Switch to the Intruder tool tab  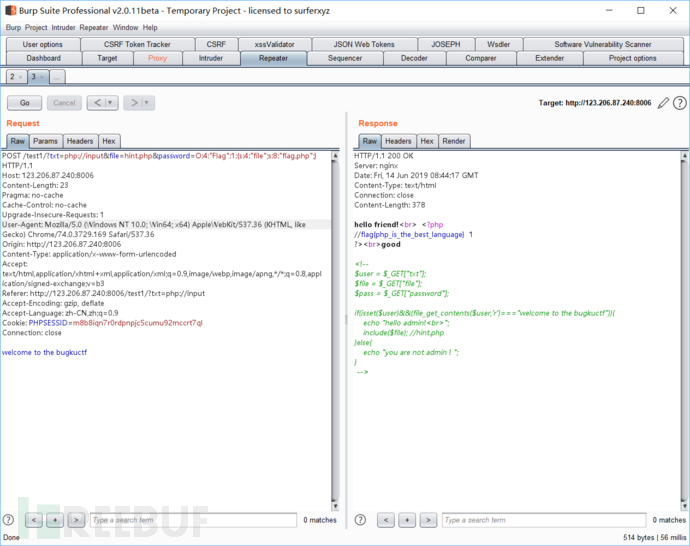(x=211, y=58)
